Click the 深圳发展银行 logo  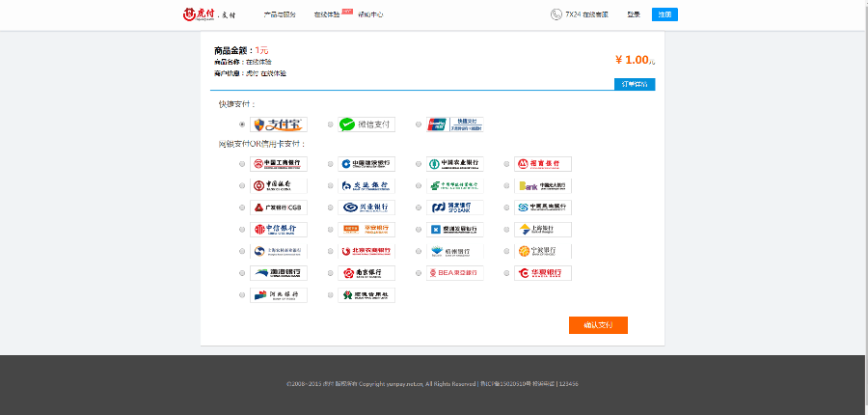click(454, 230)
